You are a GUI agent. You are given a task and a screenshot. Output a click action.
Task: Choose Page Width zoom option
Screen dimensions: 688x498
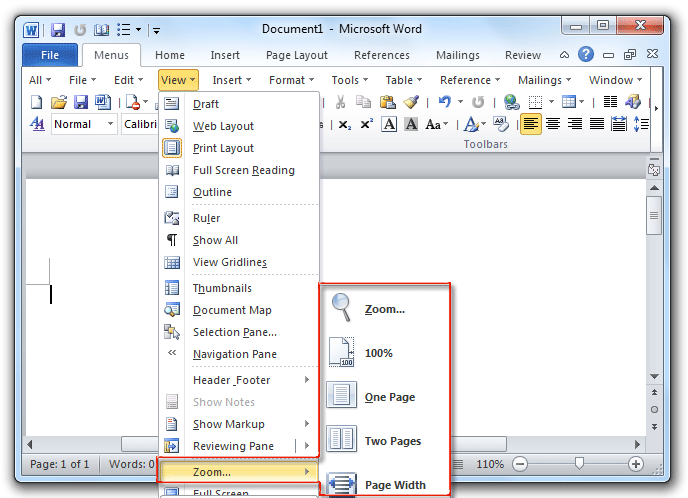point(385,483)
